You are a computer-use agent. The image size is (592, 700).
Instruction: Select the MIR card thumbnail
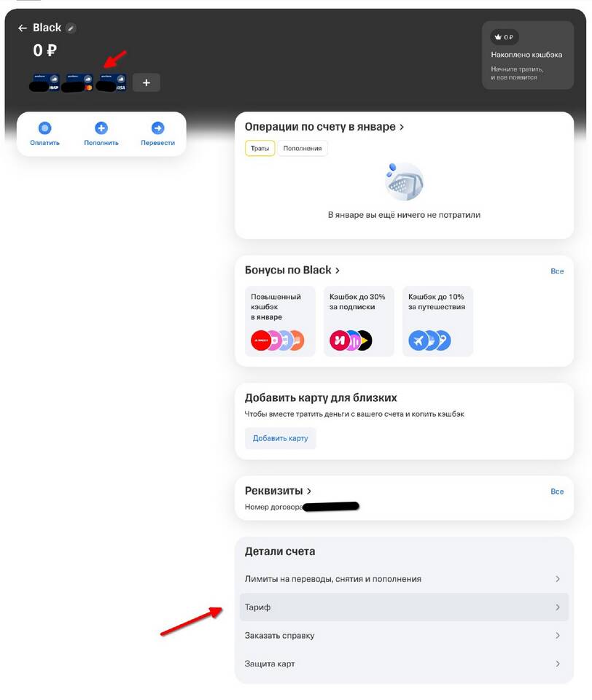coord(44,82)
